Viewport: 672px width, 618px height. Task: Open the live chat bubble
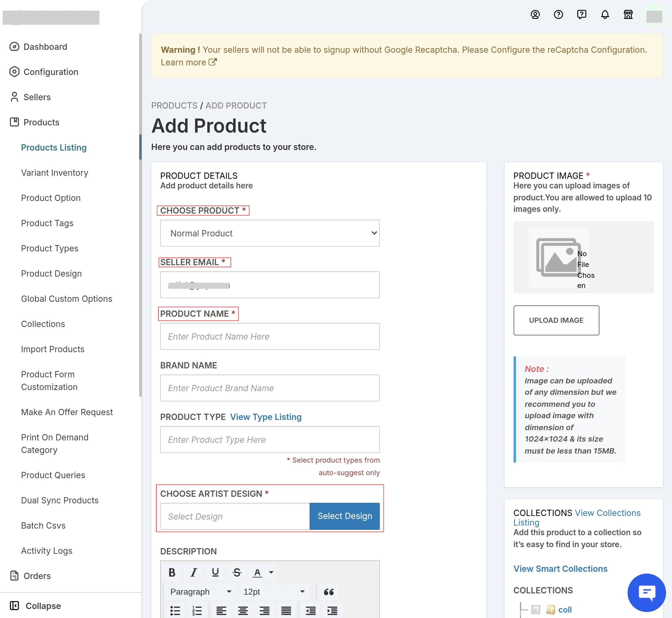[646, 592]
